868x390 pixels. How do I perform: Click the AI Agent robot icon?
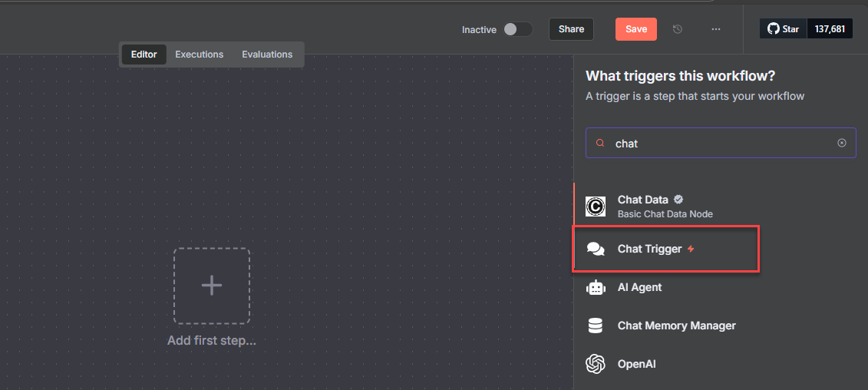click(x=596, y=287)
